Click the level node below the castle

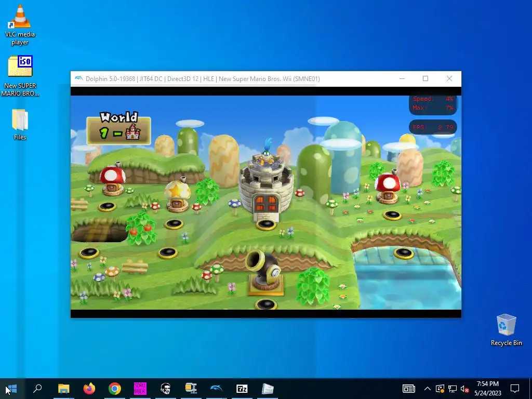[266, 224]
